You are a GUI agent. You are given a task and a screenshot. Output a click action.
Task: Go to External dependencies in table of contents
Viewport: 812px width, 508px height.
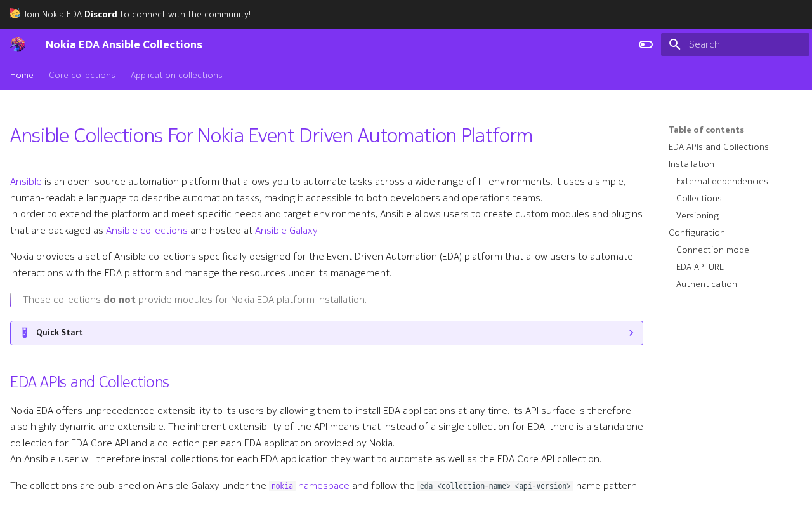[722, 181]
